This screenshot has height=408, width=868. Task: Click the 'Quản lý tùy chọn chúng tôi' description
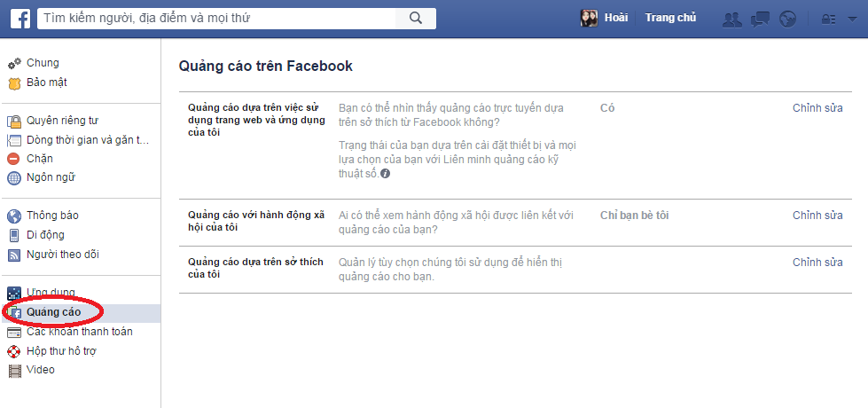[x=450, y=269]
